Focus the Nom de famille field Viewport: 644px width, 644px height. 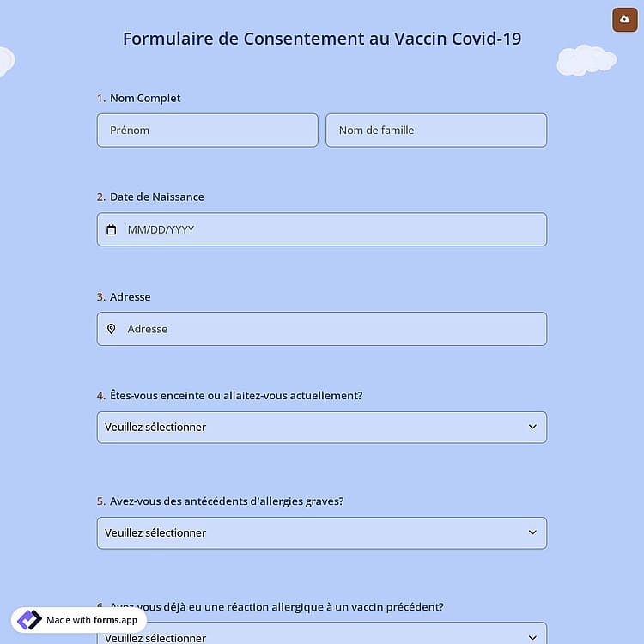[x=436, y=131]
